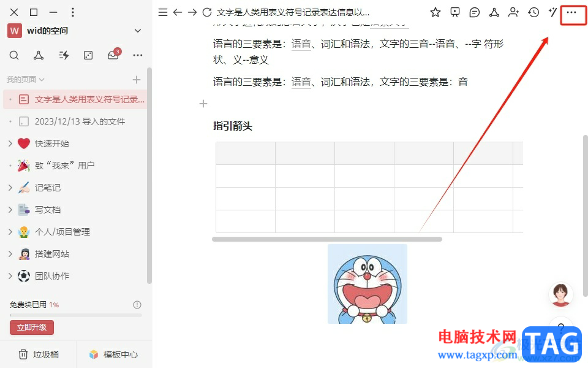Click the table horizontal scrollbar

pyautogui.click(x=327, y=239)
